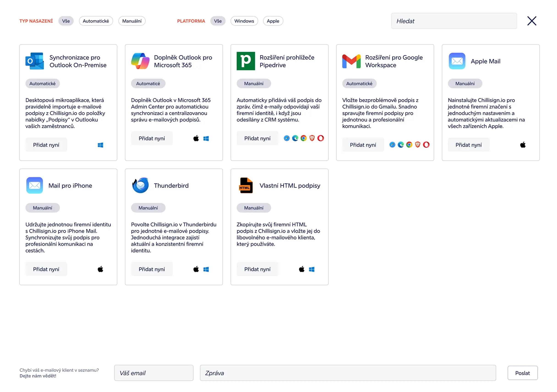Click Manuální tag in Pipedrive card
This screenshot has height=392, width=557.
(254, 83)
